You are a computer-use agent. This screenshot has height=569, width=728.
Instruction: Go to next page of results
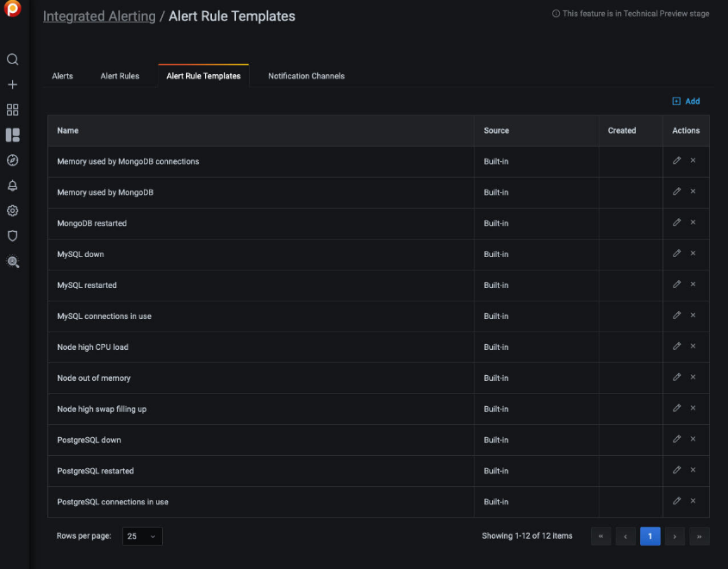675,536
